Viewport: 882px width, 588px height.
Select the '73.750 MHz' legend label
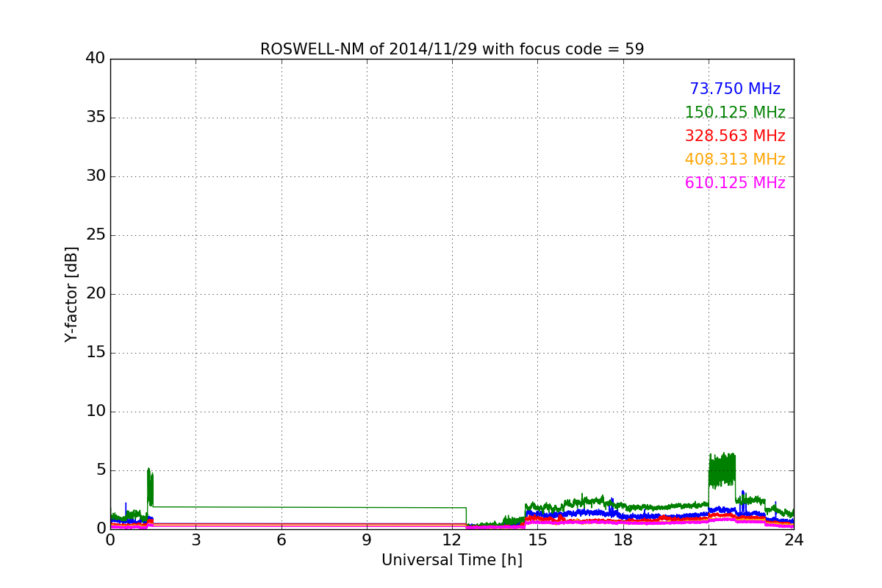pyautogui.click(x=735, y=89)
